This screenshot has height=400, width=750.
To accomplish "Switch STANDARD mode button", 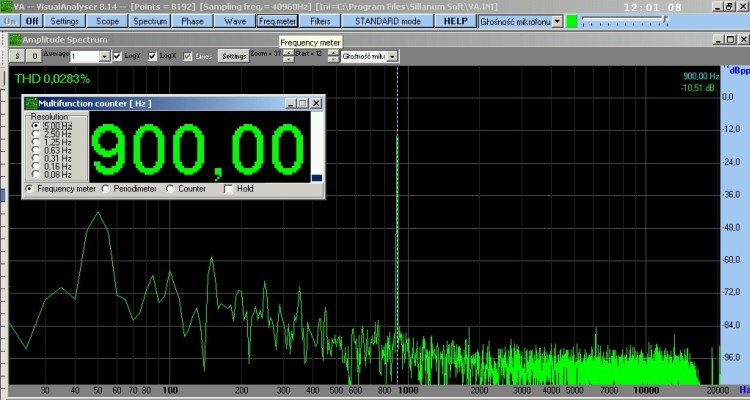I will (388, 21).
